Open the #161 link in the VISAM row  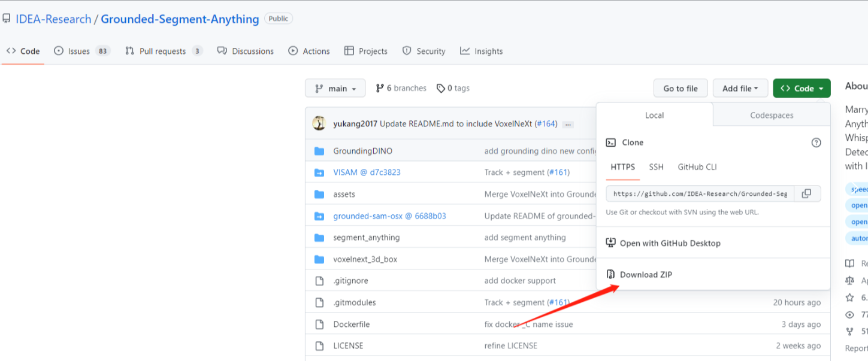(558, 172)
